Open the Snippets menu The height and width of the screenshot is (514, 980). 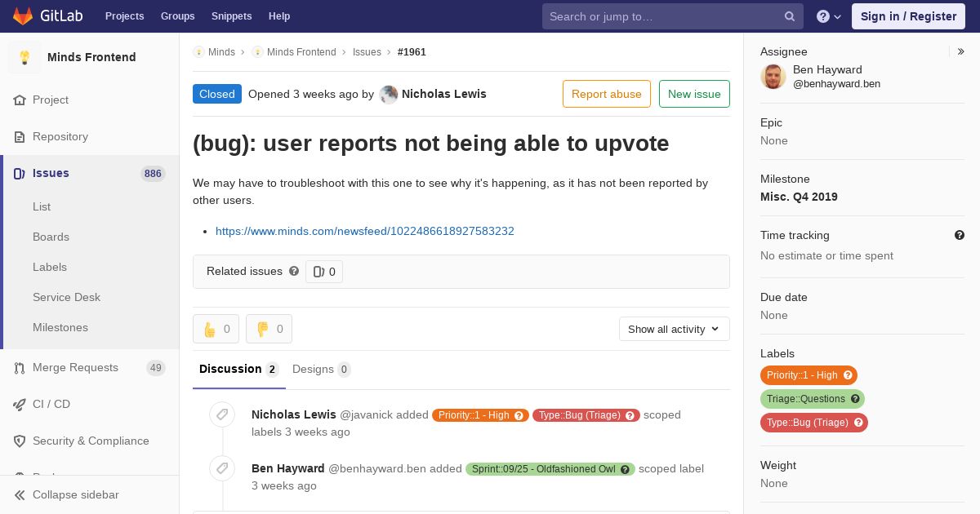coord(231,16)
